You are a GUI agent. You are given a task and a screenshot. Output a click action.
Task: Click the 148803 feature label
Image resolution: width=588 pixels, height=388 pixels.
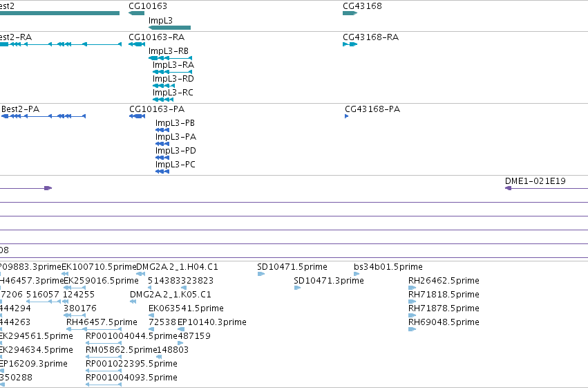pos(173,350)
